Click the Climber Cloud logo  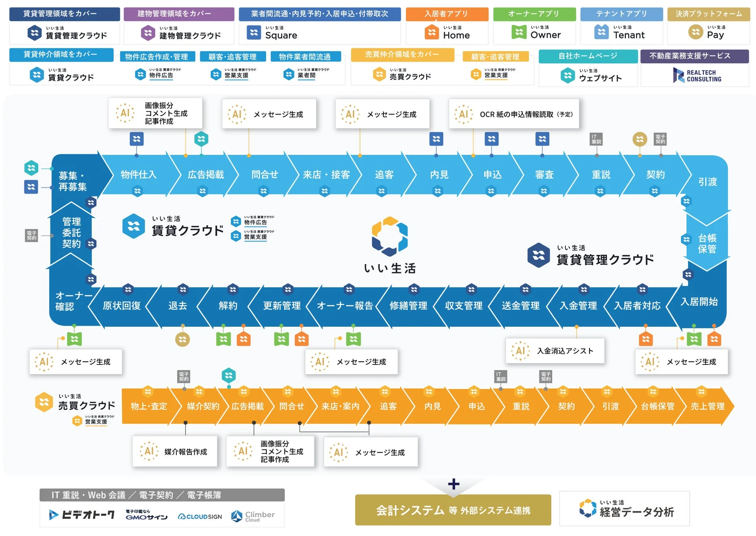click(x=253, y=516)
